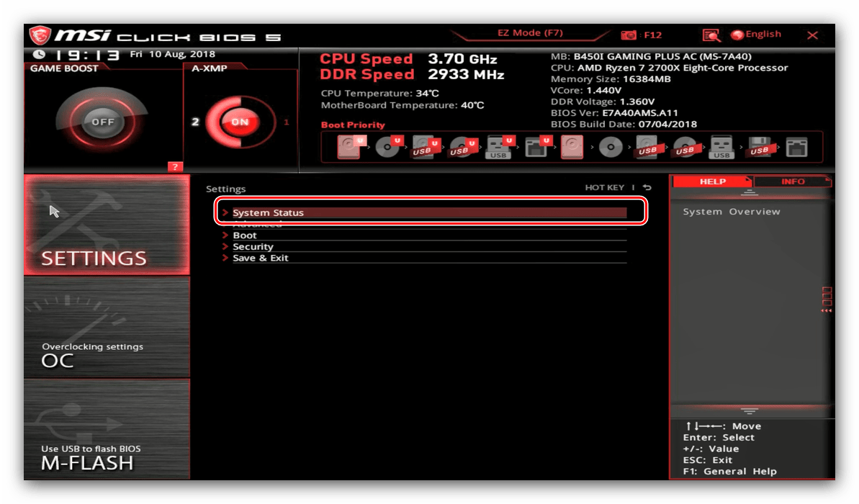Open HOT KEY list
The height and width of the screenshot is (504, 859).
coord(604,187)
